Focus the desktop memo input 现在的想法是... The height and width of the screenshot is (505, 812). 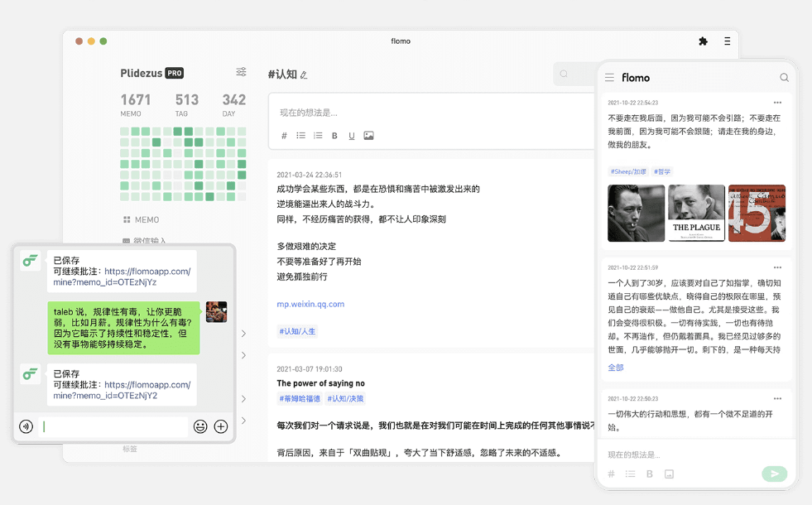(432, 113)
